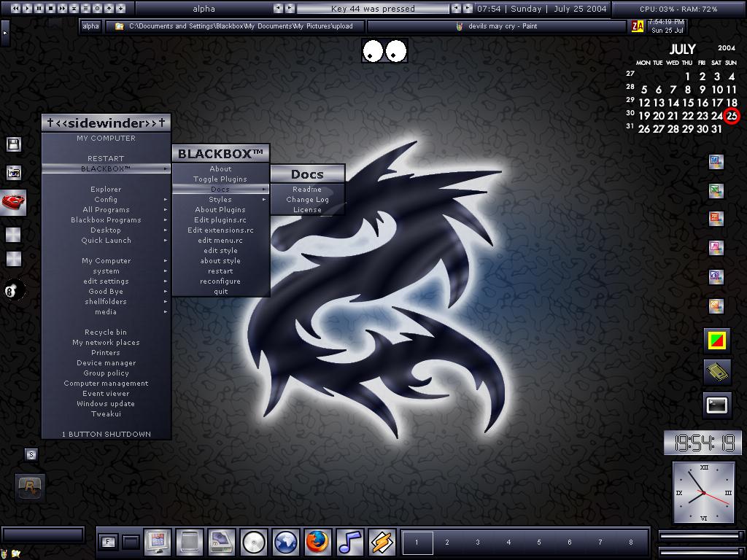
Task: Choose Edit plugins.rc in BLACKBOX menu
Action: pyautogui.click(x=220, y=220)
